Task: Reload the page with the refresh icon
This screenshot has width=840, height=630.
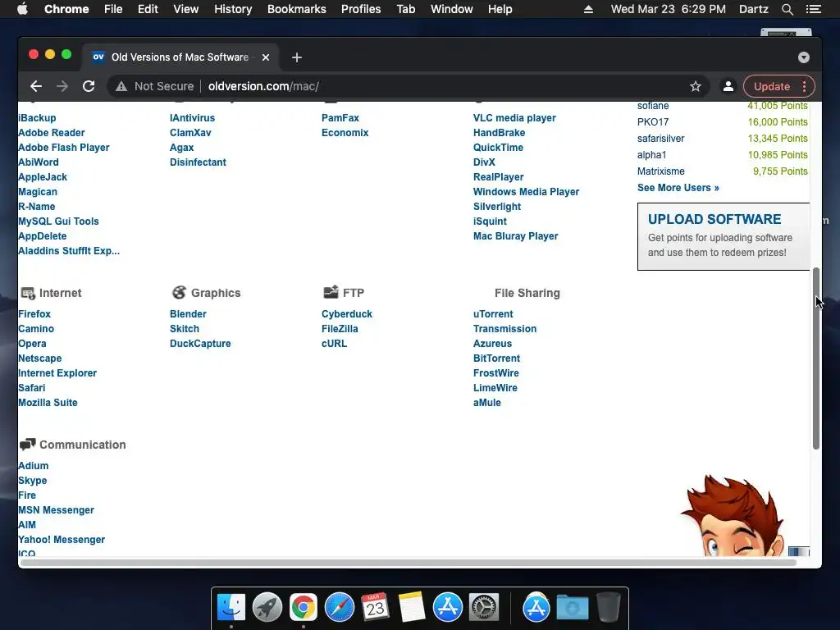Action: click(89, 86)
